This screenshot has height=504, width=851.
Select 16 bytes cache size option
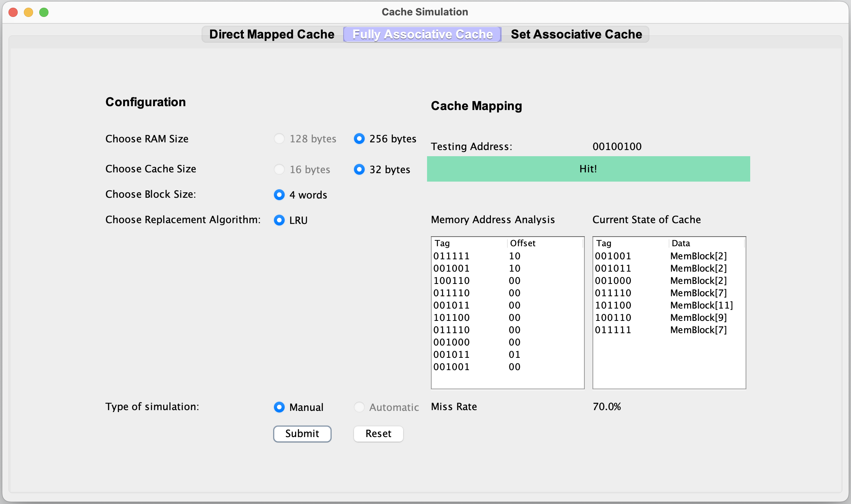(280, 169)
